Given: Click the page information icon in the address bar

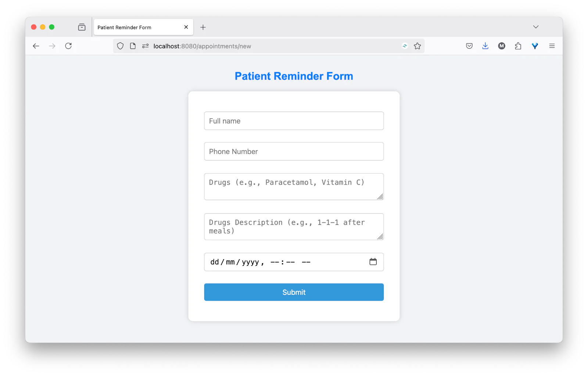Looking at the screenshot, I should click(133, 46).
